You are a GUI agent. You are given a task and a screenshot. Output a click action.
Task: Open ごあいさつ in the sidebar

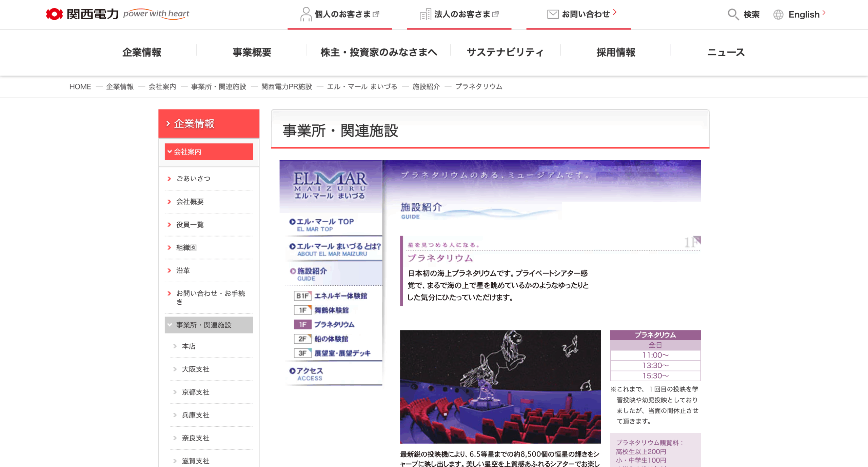193,179
